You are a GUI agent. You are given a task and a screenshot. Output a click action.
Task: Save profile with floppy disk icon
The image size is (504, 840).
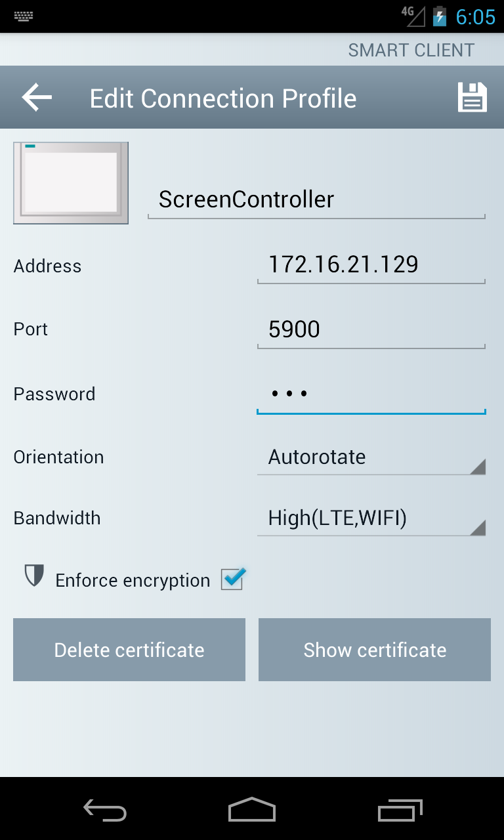[472, 98]
